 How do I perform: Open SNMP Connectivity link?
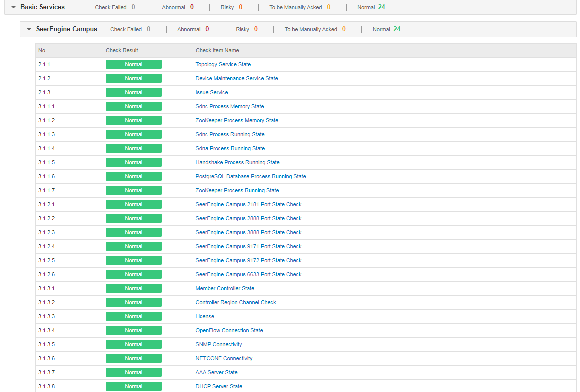coord(219,344)
